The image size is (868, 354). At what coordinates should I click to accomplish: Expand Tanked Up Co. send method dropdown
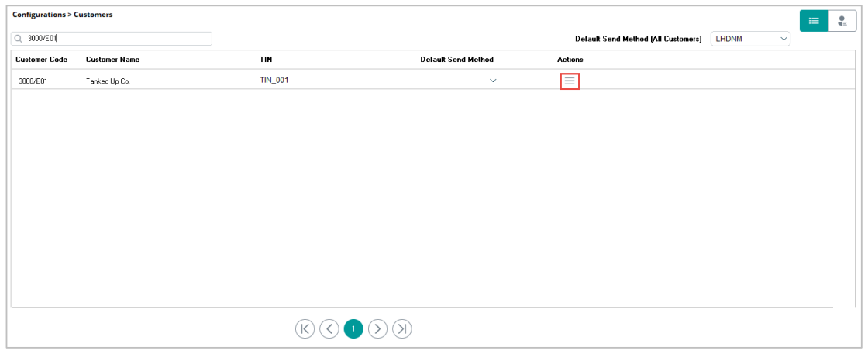coord(493,81)
